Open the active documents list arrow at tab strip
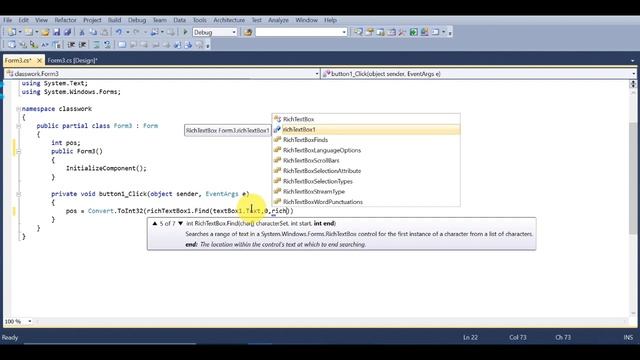The width and height of the screenshot is (640, 360). point(633,60)
